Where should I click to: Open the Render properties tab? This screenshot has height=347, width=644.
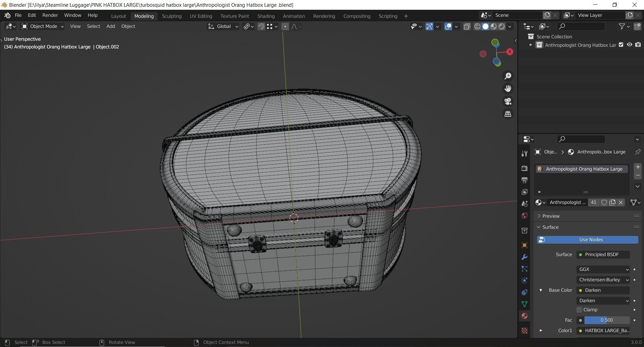[524, 168]
